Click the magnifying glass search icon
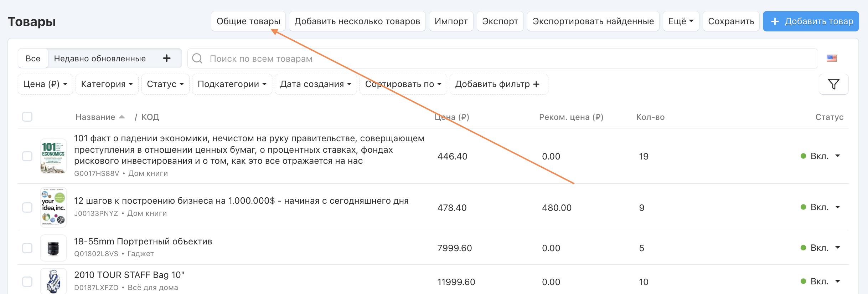This screenshot has height=294, width=868. [197, 59]
